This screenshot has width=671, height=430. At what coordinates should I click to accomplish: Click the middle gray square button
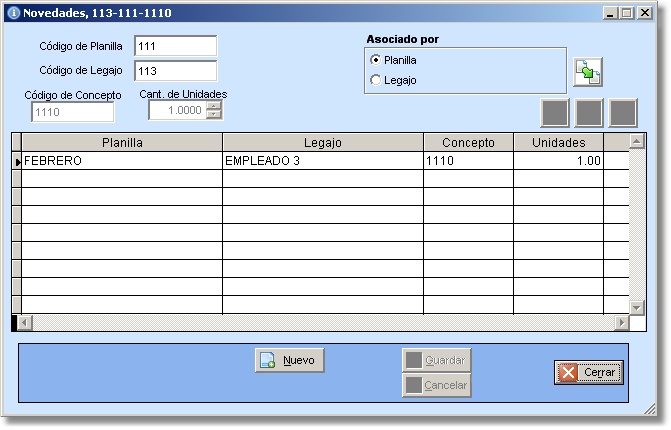click(x=589, y=113)
